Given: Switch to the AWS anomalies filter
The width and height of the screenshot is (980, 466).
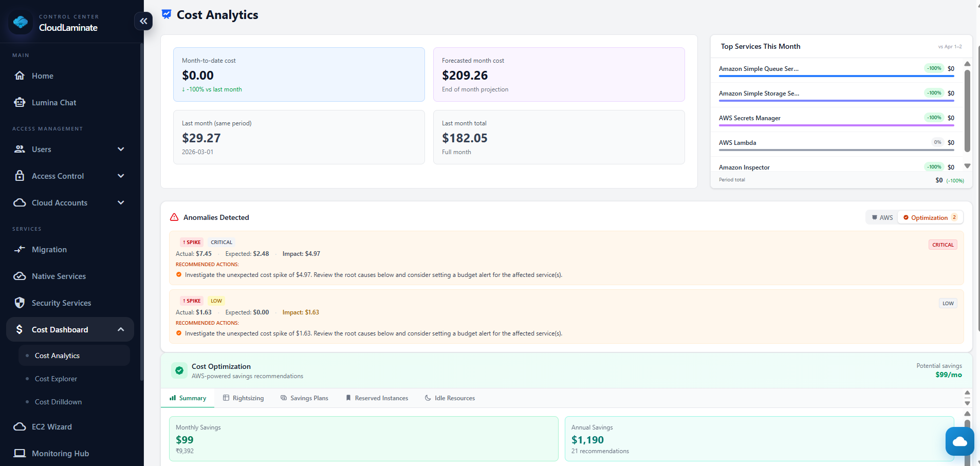Looking at the screenshot, I should pos(881,217).
